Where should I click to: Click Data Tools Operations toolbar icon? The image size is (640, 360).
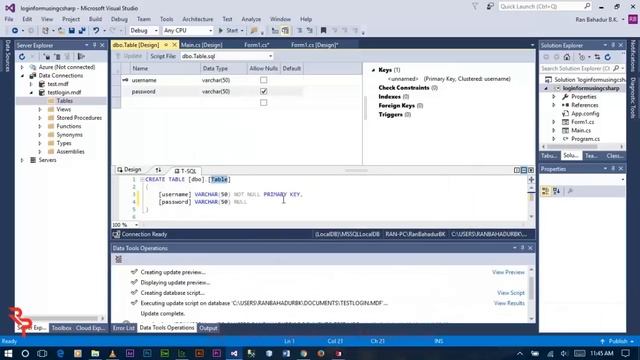coord(118,259)
